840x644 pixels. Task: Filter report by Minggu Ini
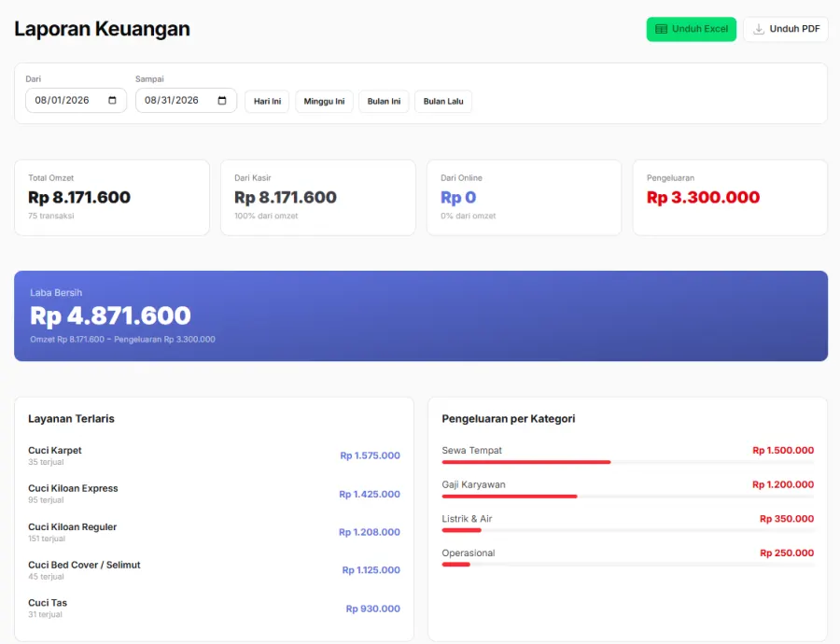click(x=324, y=101)
